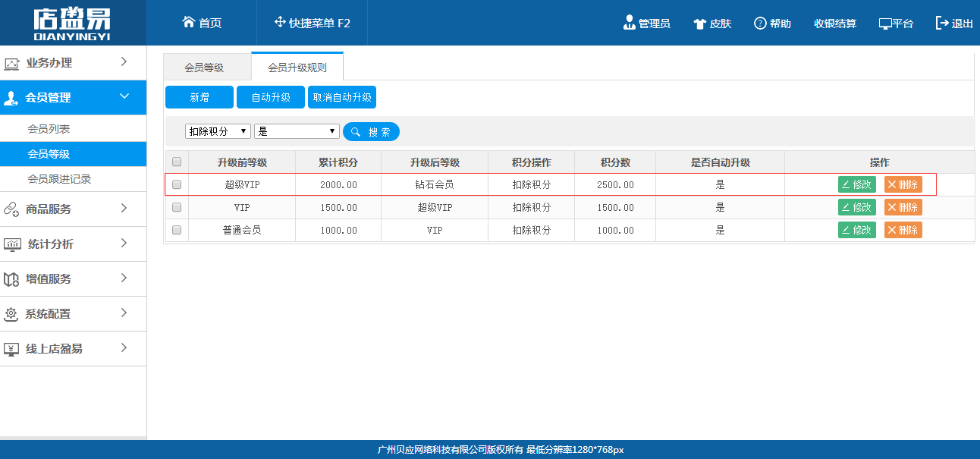Screen dimensions: 980x459
Task: Click the 退出 logout icon
Action: coord(942,23)
